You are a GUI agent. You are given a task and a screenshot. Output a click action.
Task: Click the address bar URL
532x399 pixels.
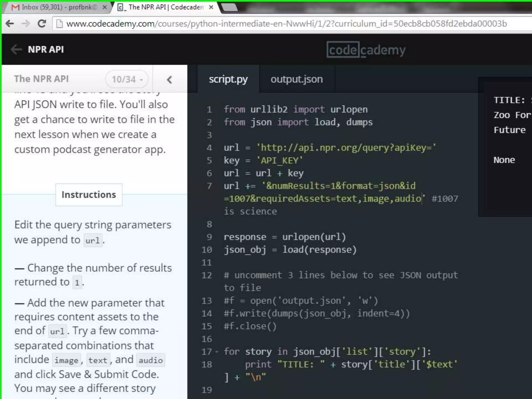[x=286, y=24]
